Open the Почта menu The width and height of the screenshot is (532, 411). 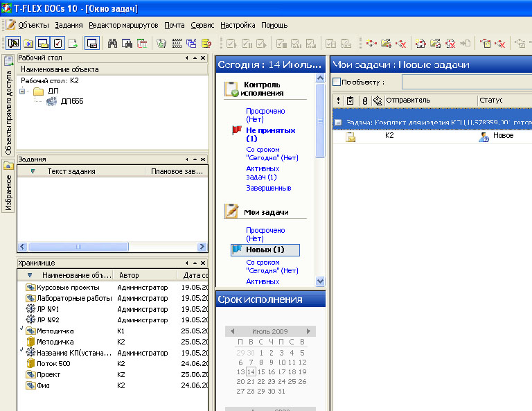[175, 25]
